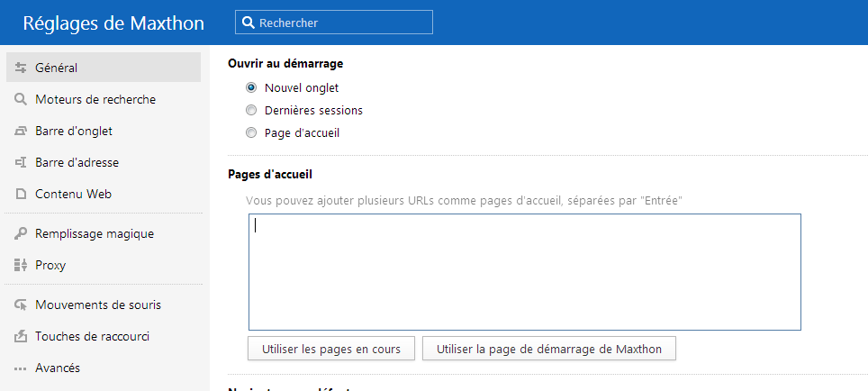868x391 pixels.
Task: Click the search magnifier icon in header
Action: [248, 23]
